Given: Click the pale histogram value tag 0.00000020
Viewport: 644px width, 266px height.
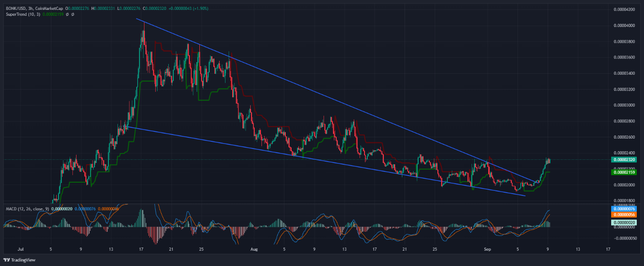Looking at the screenshot, I should tap(623, 222).
